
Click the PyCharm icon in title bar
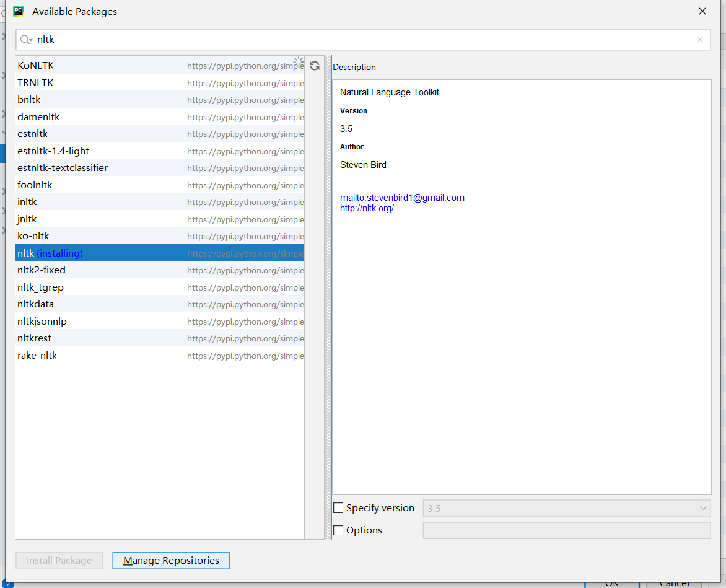click(x=19, y=11)
